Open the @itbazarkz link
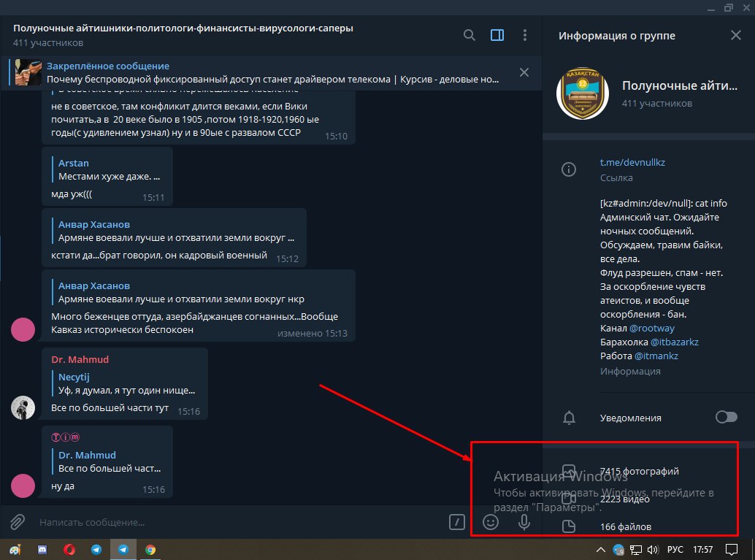The height and width of the screenshot is (560, 755). (x=674, y=342)
